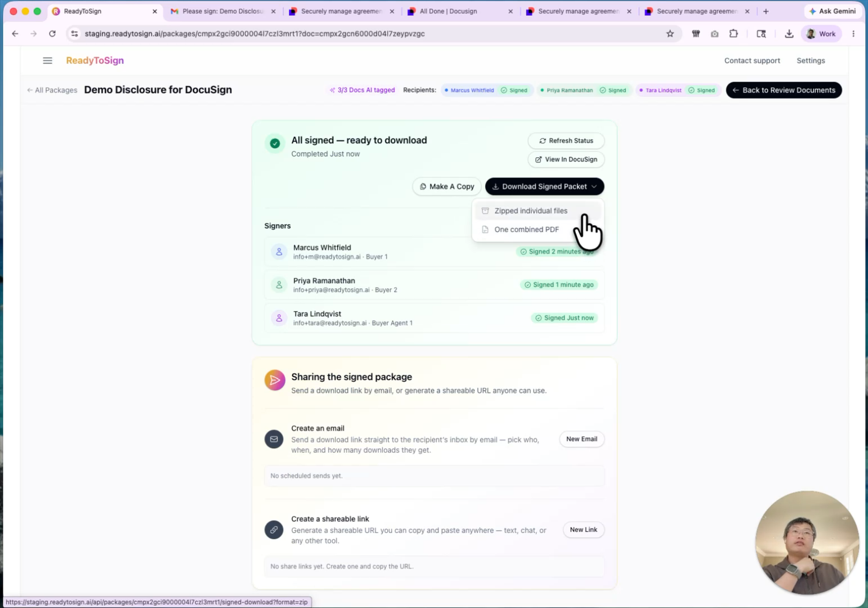This screenshot has width=868, height=608.
Task: Switch to Please sign: Demo Disclosure Gmail tab
Action: 223,11
